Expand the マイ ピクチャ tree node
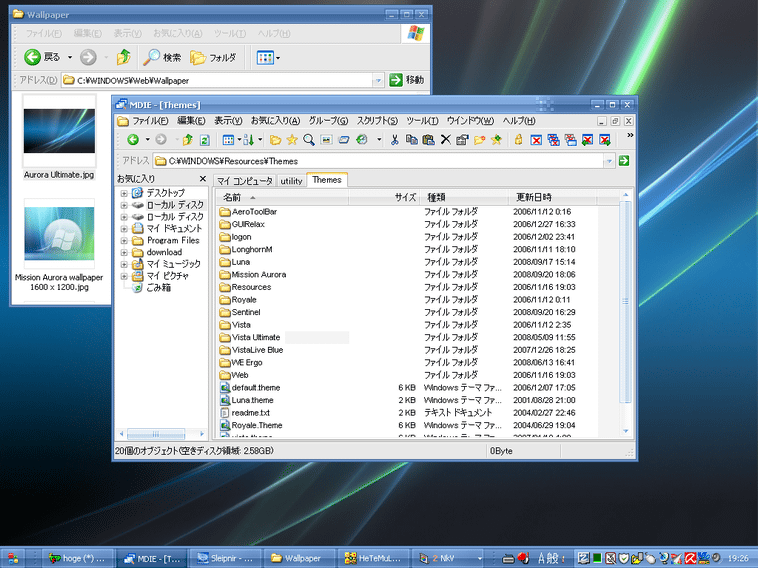758x568 pixels. pyautogui.click(x=124, y=276)
